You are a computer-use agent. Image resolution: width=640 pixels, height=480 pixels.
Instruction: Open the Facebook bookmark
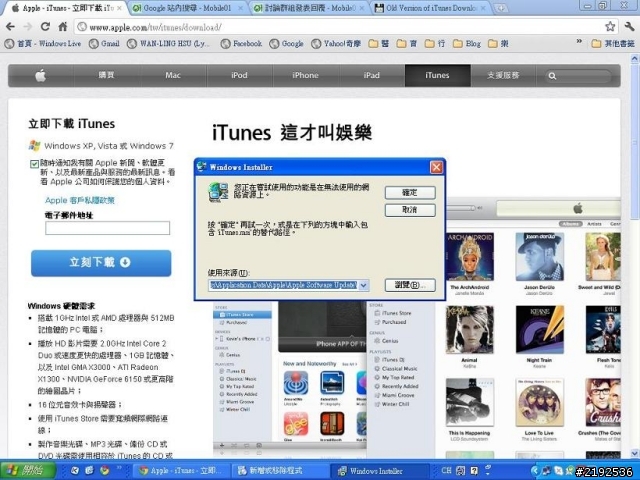click(241, 43)
